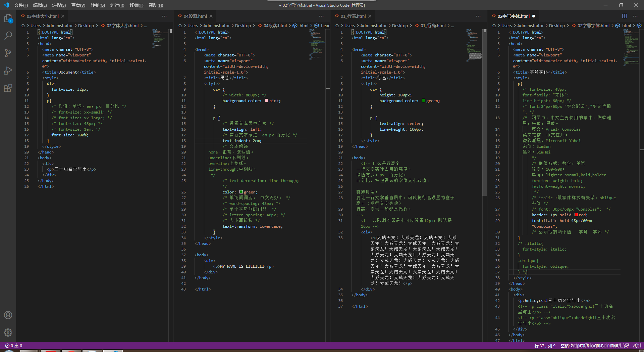Image resolution: width=644 pixels, height=352 pixels.
Task: Click the scrollbar in 01_行高.html editor
Action: (x=484, y=113)
